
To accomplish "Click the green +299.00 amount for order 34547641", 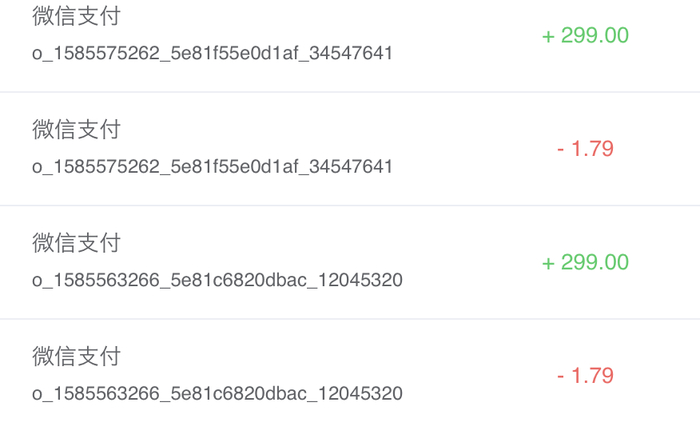I will pyautogui.click(x=585, y=36).
